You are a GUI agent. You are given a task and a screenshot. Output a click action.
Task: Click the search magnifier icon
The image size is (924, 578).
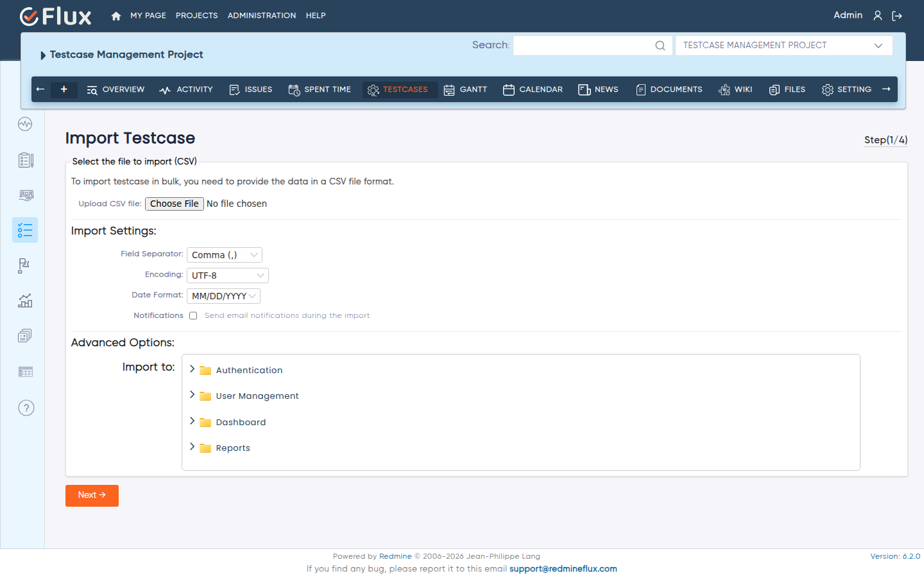point(660,46)
